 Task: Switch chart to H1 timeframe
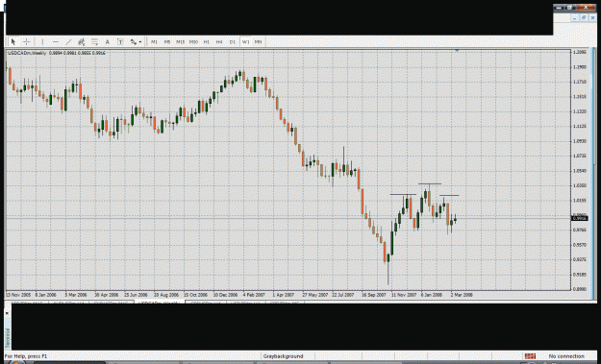point(206,41)
